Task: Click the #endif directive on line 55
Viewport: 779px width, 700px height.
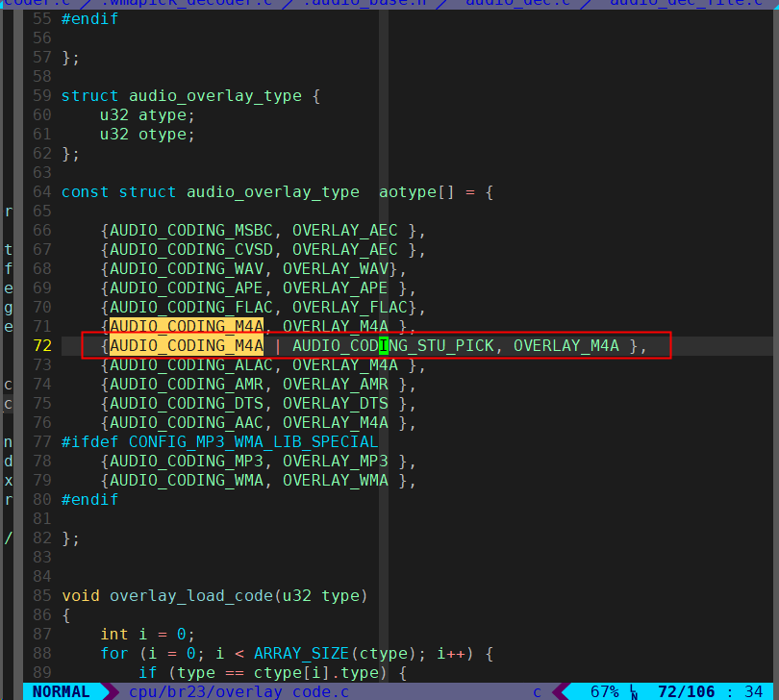Action: [90, 19]
